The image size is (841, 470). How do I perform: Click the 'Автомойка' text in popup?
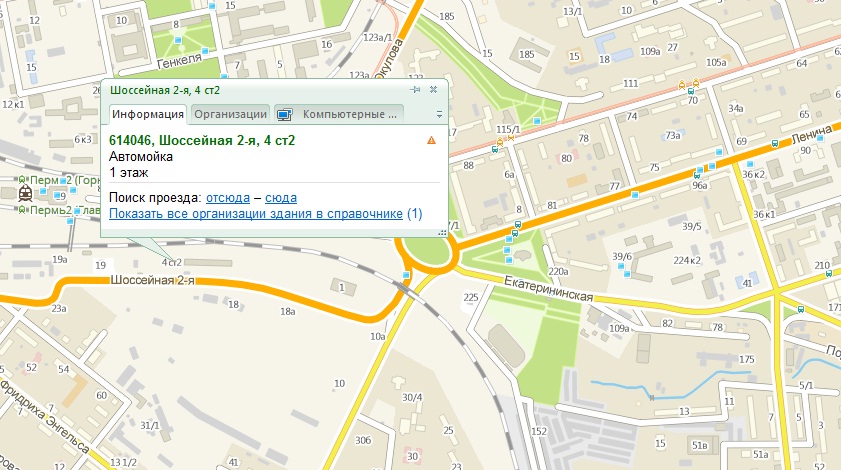141,157
